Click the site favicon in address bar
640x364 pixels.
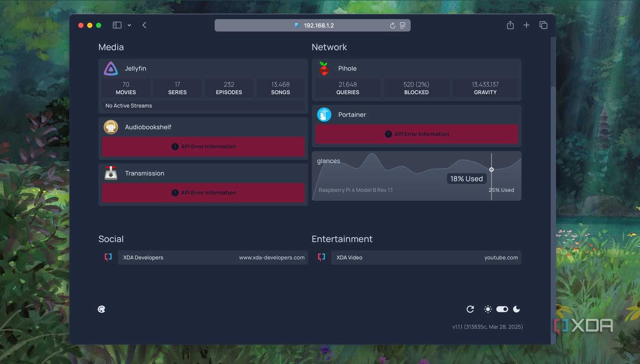297,25
